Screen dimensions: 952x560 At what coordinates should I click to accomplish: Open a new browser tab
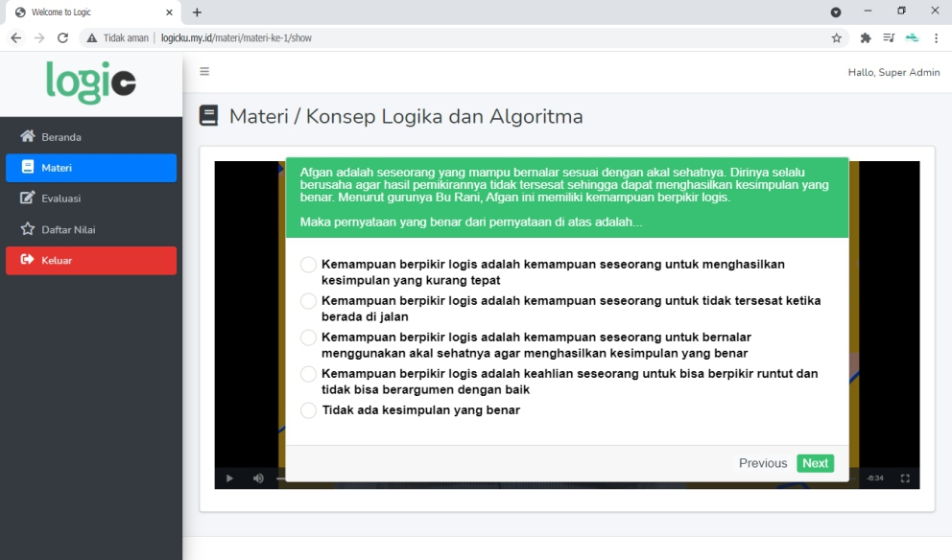[x=198, y=12]
